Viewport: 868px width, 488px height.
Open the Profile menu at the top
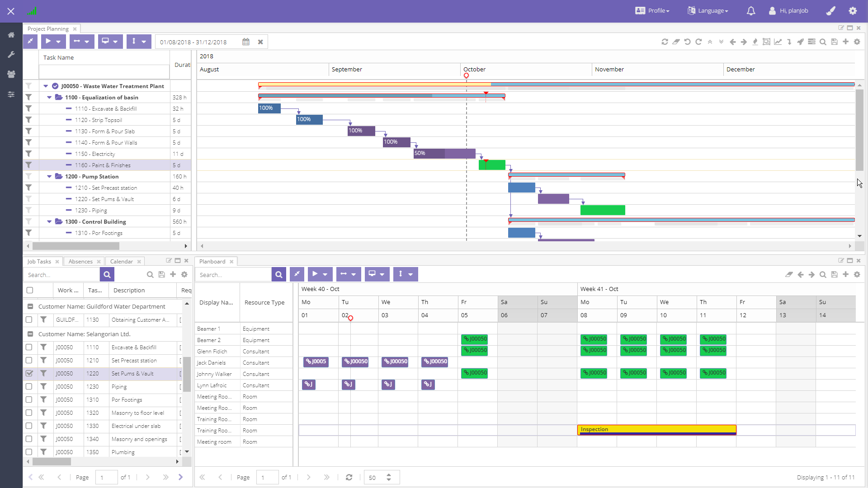tap(651, 10)
